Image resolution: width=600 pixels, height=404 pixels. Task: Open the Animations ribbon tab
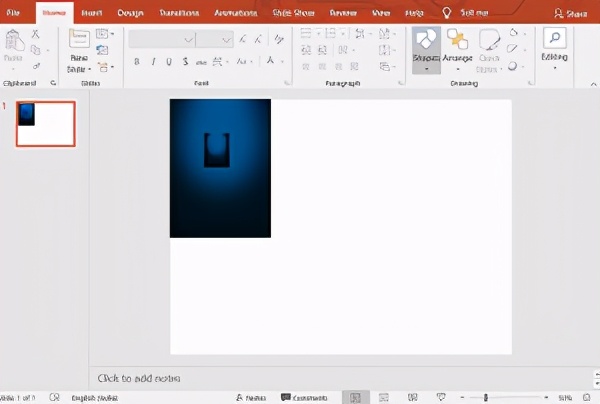click(x=236, y=13)
